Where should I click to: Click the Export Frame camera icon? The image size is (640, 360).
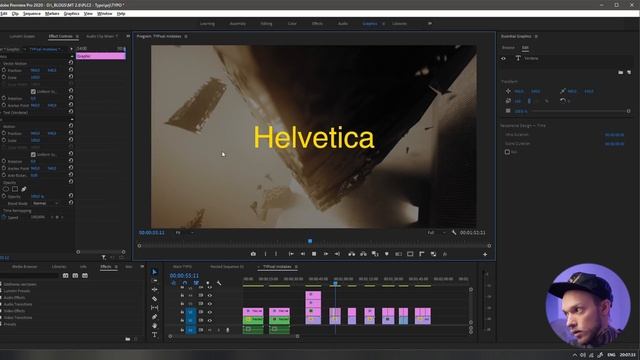click(253, 254)
